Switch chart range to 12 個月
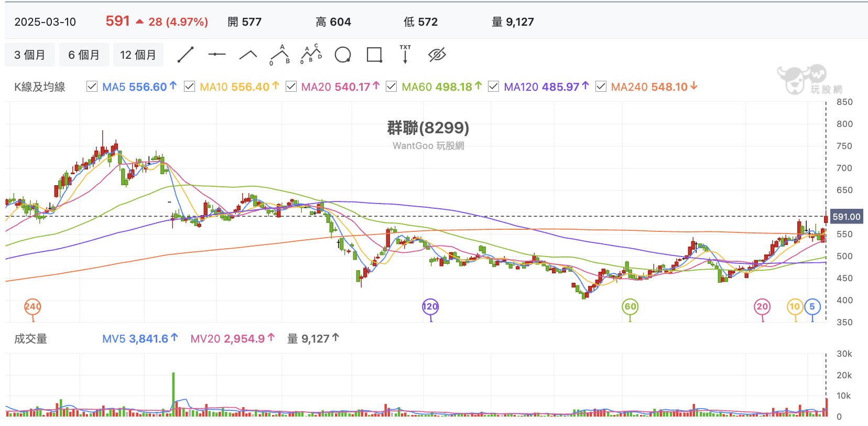Image resolution: width=868 pixels, height=426 pixels. coord(138,55)
